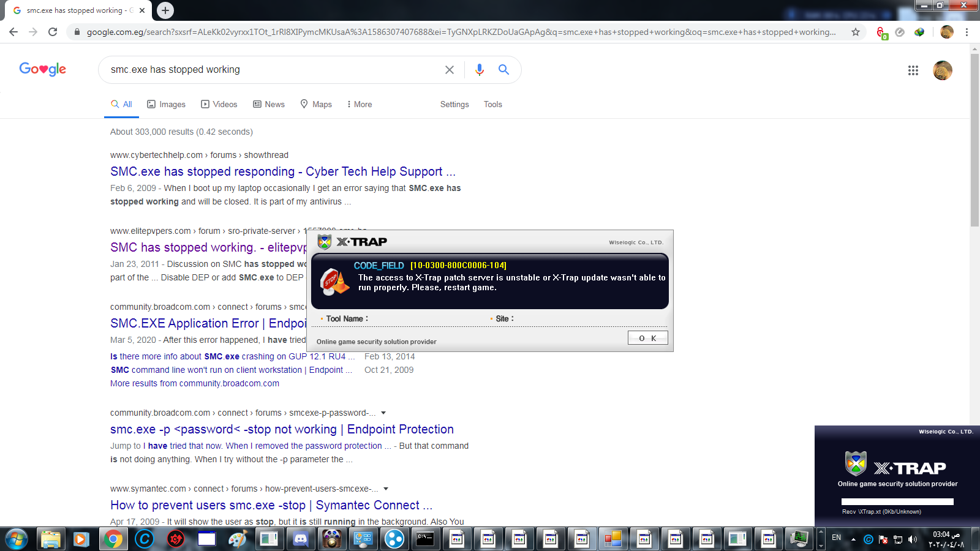Launch Windows Media Player from the taskbar
Viewport: 980px width, 551px height.
coord(81,539)
